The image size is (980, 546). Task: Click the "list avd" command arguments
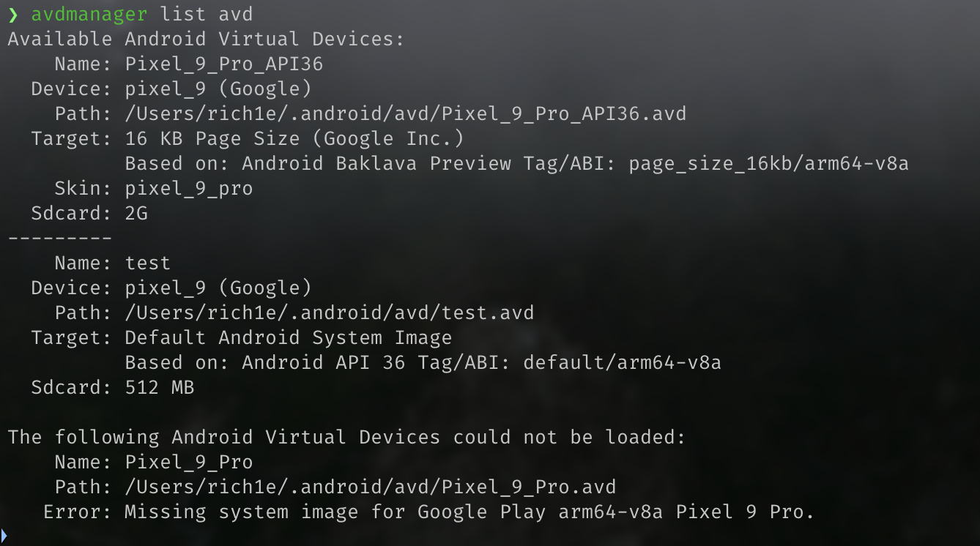click(x=207, y=15)
